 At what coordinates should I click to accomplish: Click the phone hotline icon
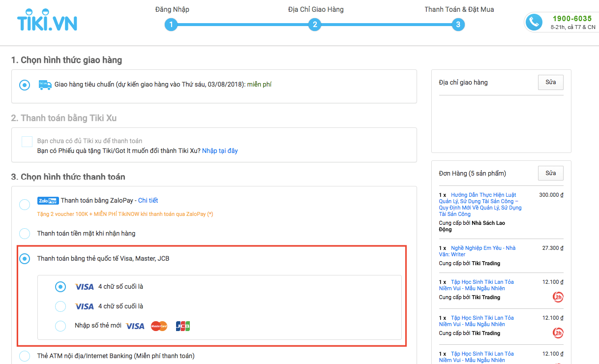534,22
